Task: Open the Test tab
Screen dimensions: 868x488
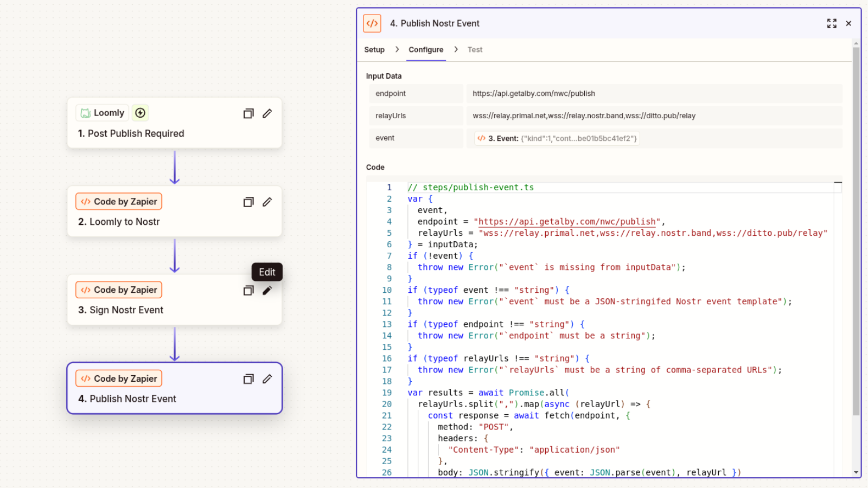Action: (475, 49)
